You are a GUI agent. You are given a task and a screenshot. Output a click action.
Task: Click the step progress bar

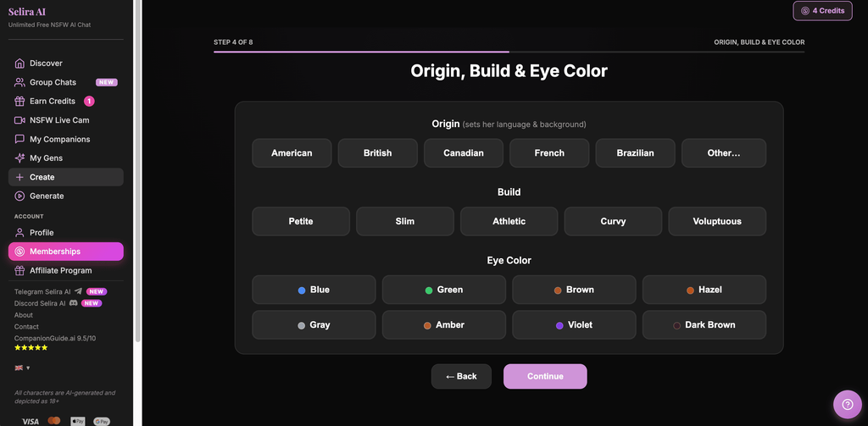pyautogui.click(x=509, y=52)
